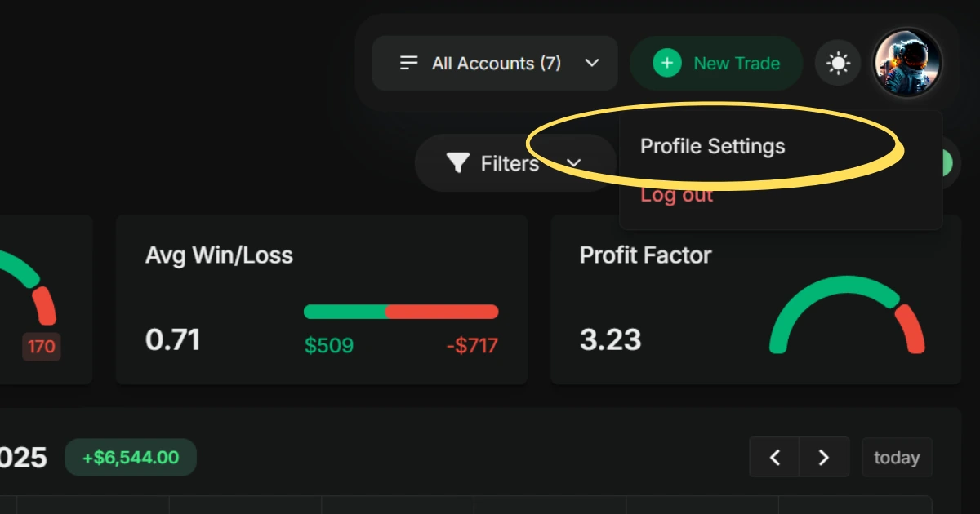Select Log out from the menu
The height and width of the screenshot is (514, 980).
pos(676,194)
